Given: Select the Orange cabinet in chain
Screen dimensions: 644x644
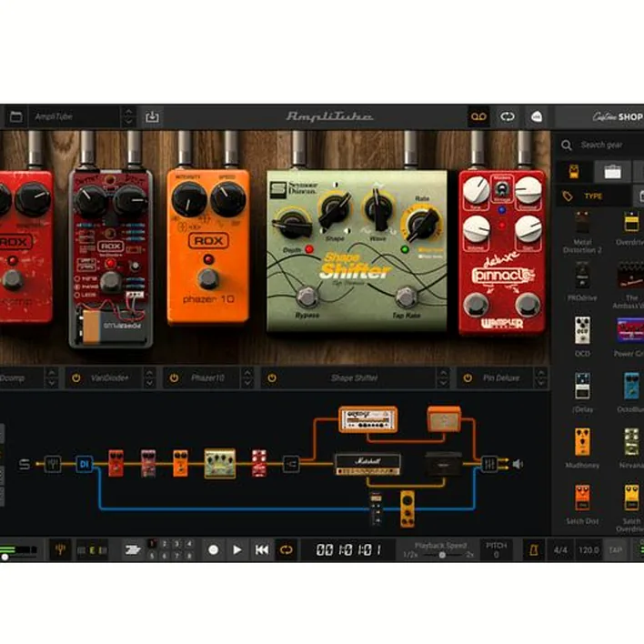Looking at the screenshot, I should point(444,419).
